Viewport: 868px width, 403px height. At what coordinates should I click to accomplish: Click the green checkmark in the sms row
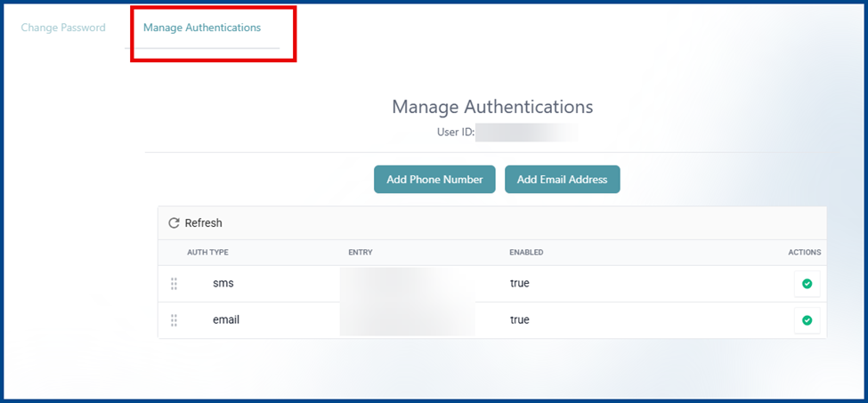pos(807,284)
